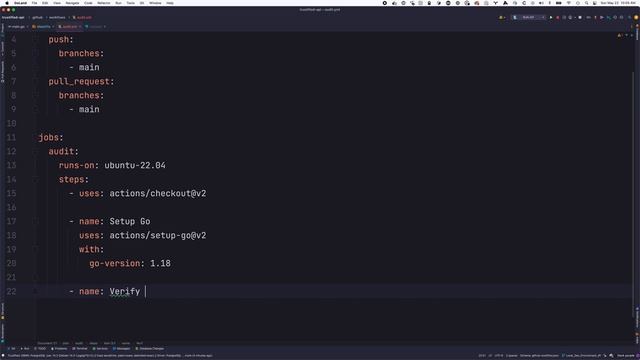Click the Stop square icon in toolbar

[580, 18]
